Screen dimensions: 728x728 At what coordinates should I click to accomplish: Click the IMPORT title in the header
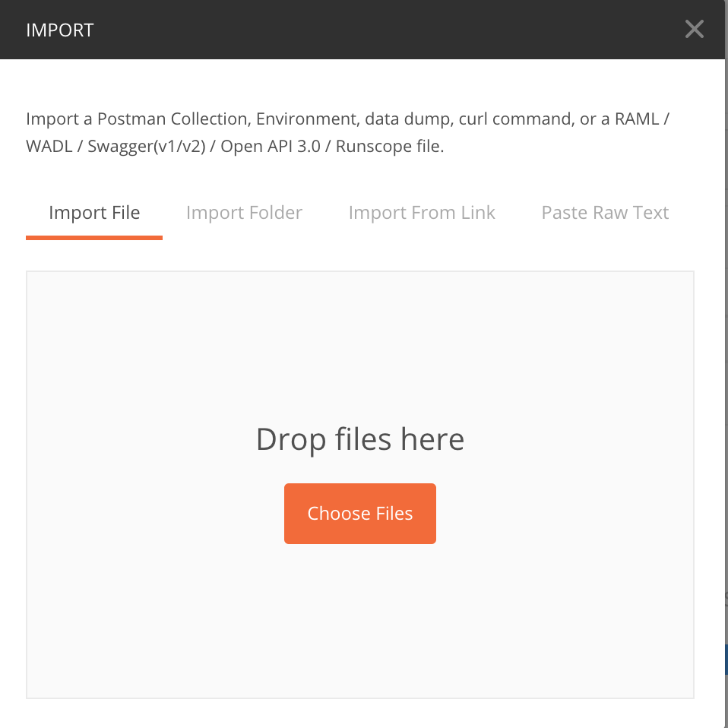pyautogui.click(x=60, y=30)
